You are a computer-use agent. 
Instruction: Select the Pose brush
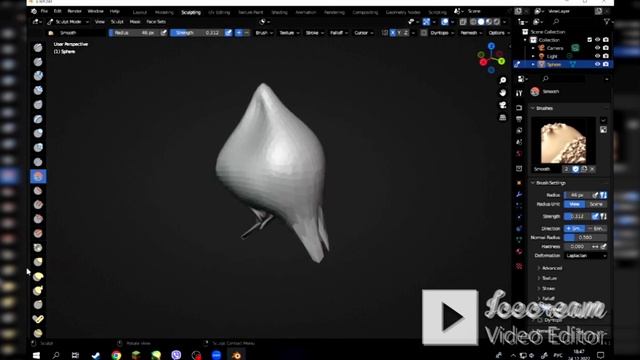[x=38, y=319]
